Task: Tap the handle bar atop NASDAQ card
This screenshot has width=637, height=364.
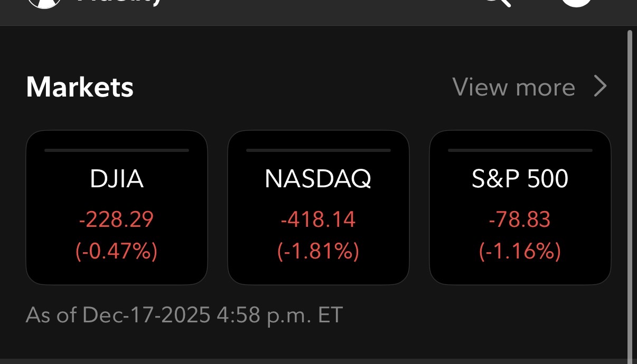Action: point(318,150)
